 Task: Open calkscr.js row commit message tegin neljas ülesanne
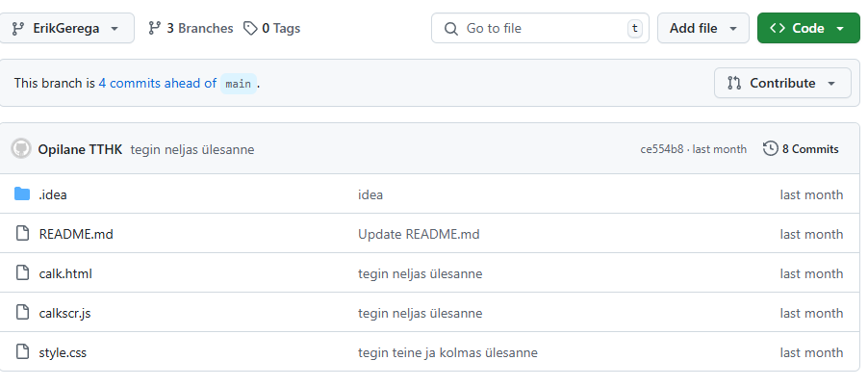pyautogui.click(x=421, y=314)
